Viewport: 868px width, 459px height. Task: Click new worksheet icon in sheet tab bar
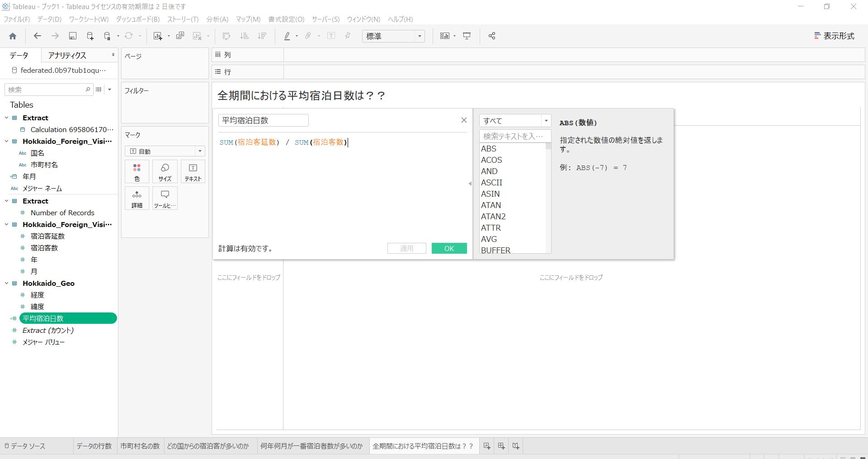pyautogui.click(x=487, y=446)
